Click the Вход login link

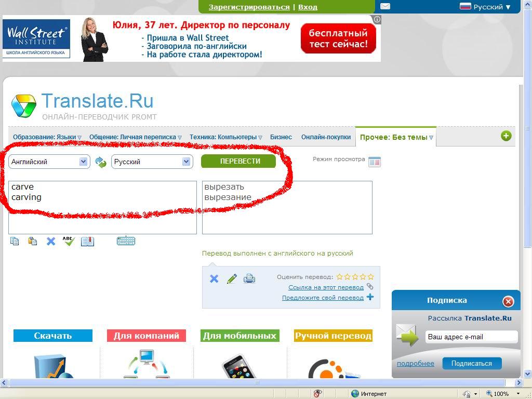point(308,7)
